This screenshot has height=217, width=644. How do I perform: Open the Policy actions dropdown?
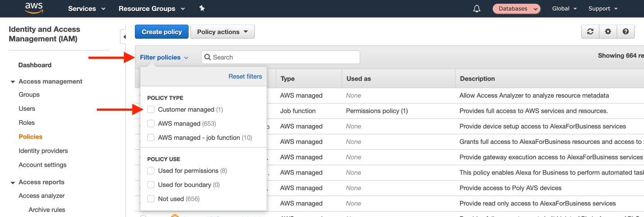click(x=223, y=32)
